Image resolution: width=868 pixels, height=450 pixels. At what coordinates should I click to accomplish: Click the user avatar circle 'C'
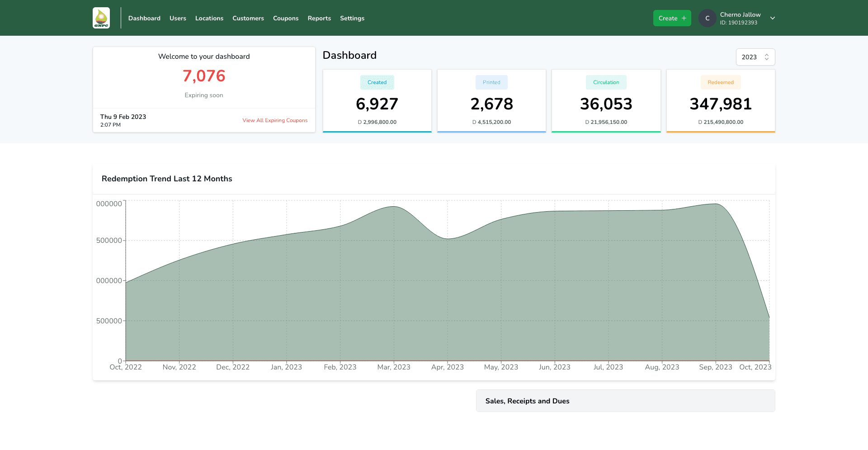coord(707,18)
